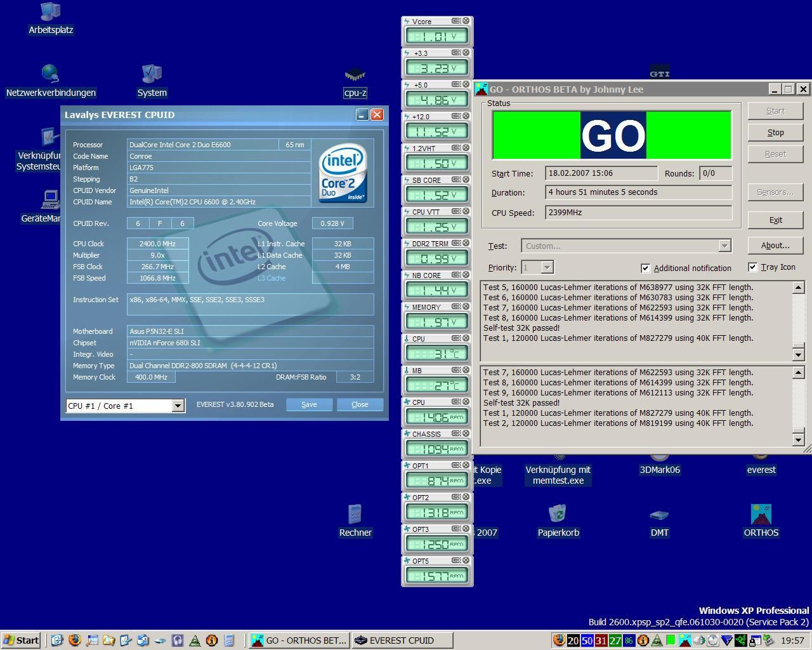This screenshot has width=812, height=650.
Task: Click the Chipset value nVIDIA nForce 680i SLI
Action: (x=250, y=343)
